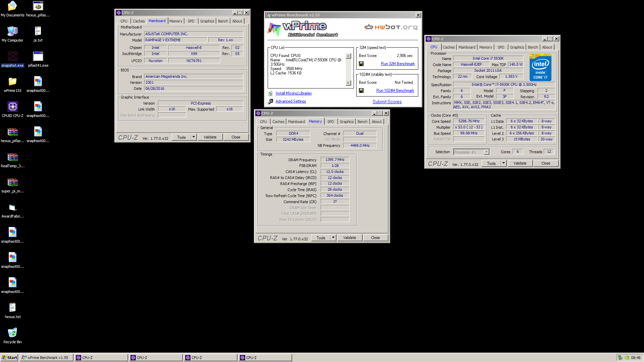Click save icon beside Run 32M Benchmark
Viewport: 644px width, 362px height.
pos(361,64)
